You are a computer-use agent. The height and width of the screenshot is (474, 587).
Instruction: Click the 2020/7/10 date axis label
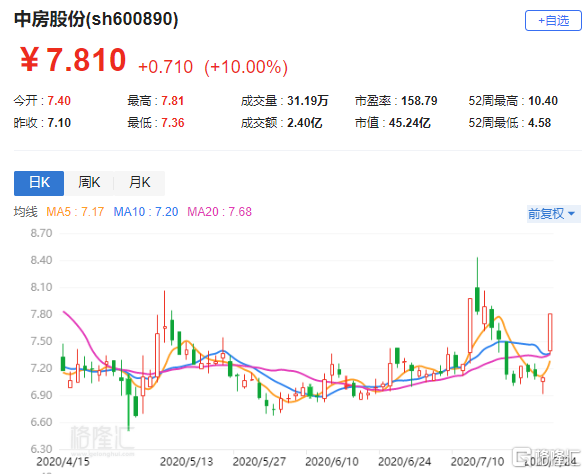pos(477,462)
